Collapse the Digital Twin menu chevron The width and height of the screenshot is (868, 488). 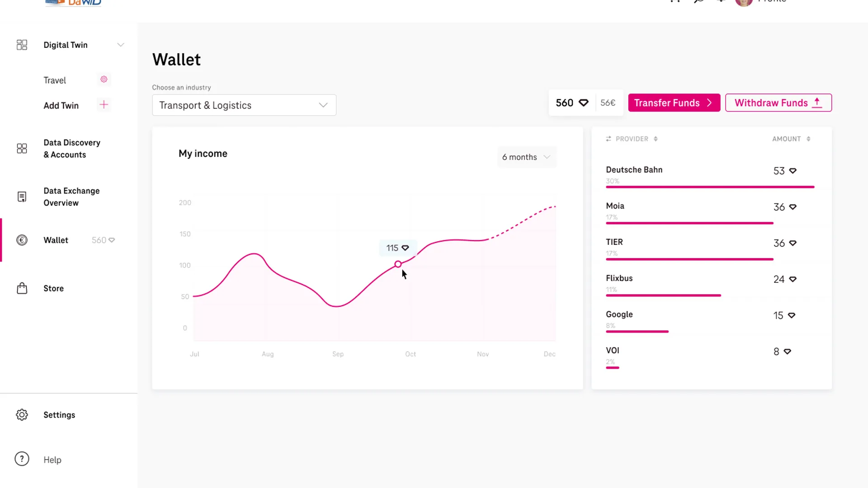(121, 45)
